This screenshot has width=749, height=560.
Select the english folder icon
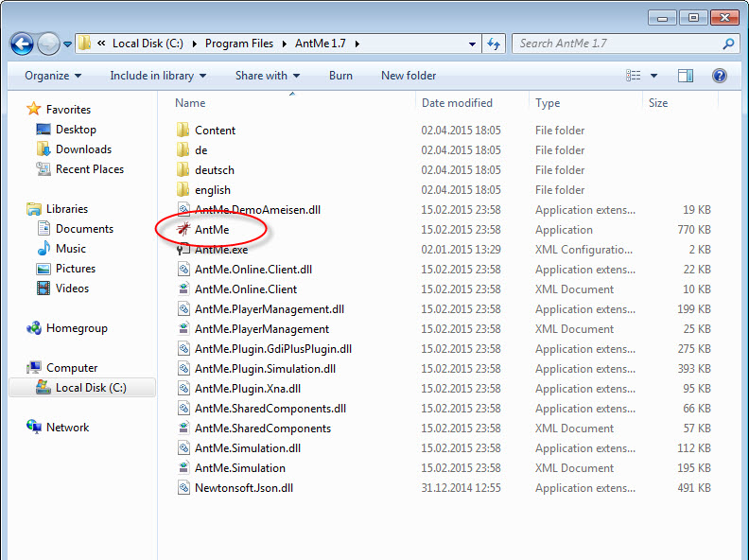point(183,190)
